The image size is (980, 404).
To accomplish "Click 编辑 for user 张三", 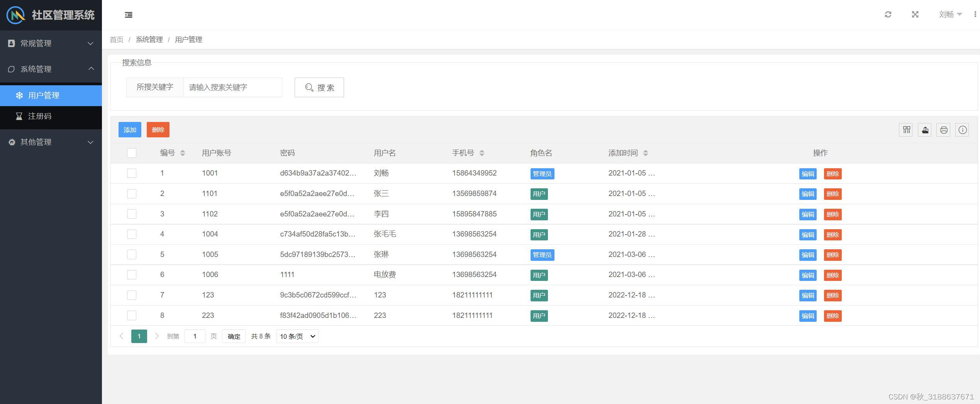I will [x=808, y=194].
